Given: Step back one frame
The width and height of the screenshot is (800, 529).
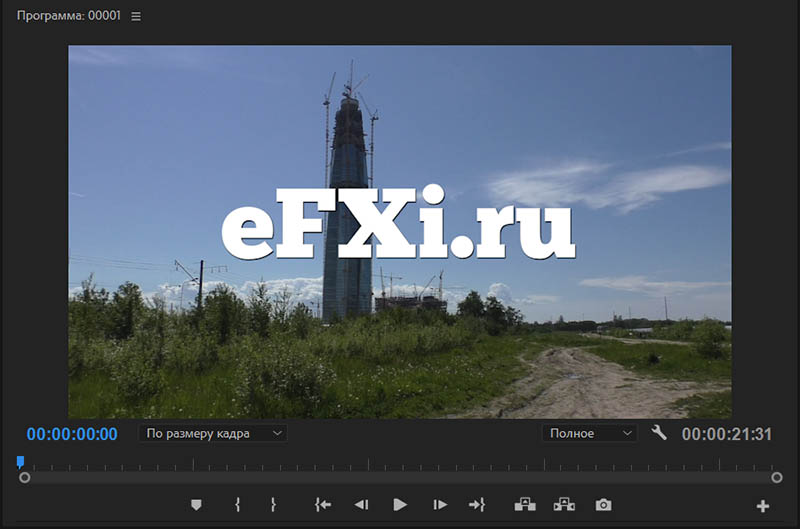Looking at the screenshot, I should pos(361,505).
